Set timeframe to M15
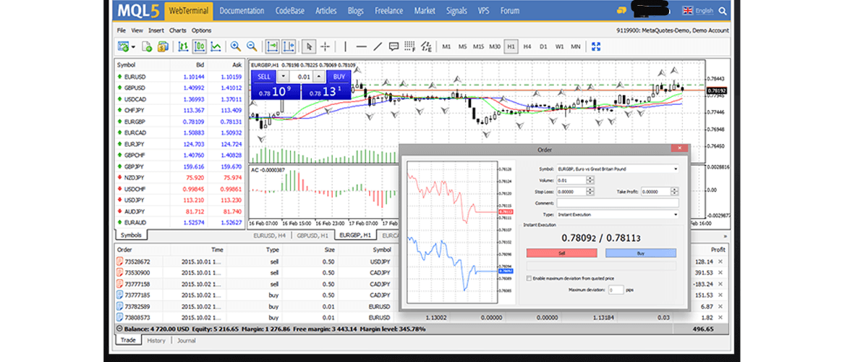This screenshot has height=362, width=868. 478,46
